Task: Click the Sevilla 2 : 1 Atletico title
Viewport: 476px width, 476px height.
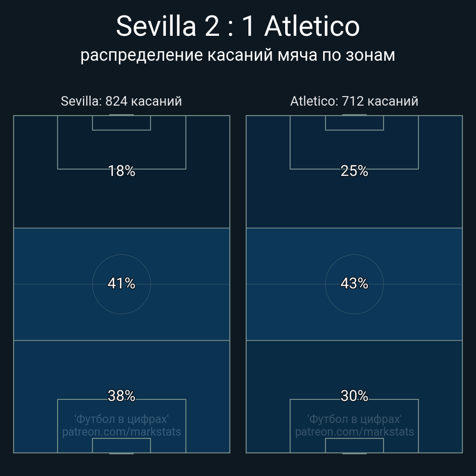Action: pos(238,26)
